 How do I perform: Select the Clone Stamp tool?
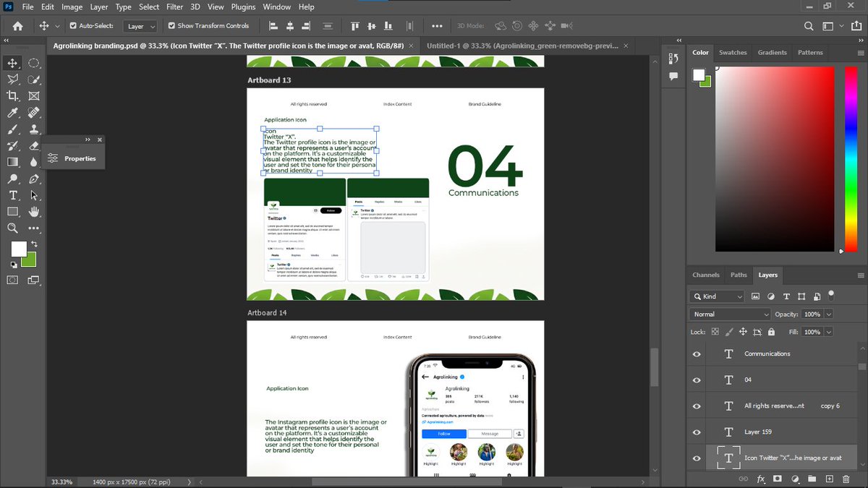tap(33, 129)
